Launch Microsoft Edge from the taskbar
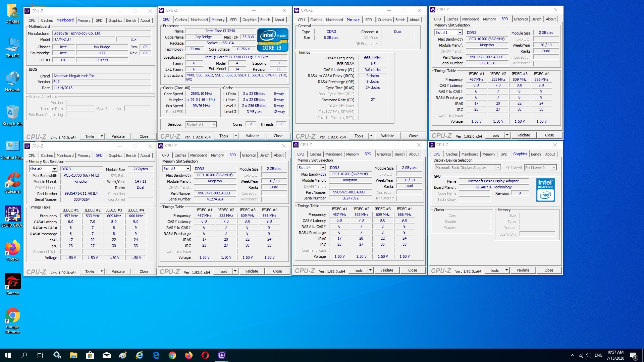Screen dimensions: 644x362 [156, 355]
